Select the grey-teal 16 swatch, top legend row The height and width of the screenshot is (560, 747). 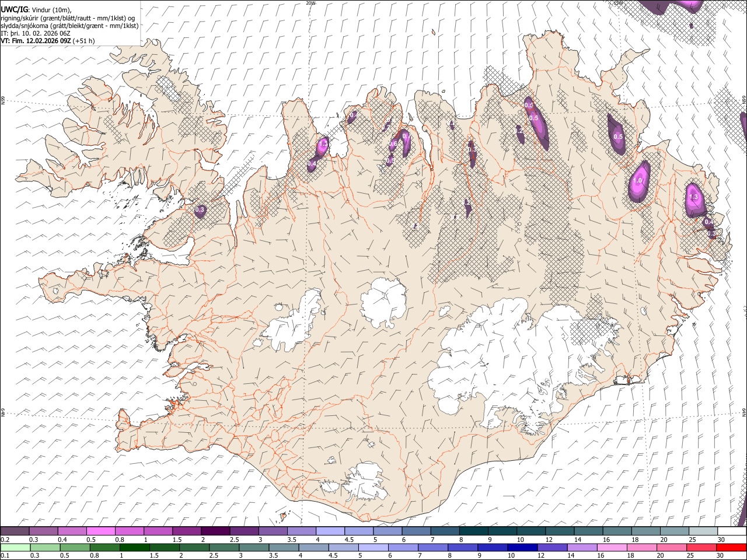tap(617, 531)
